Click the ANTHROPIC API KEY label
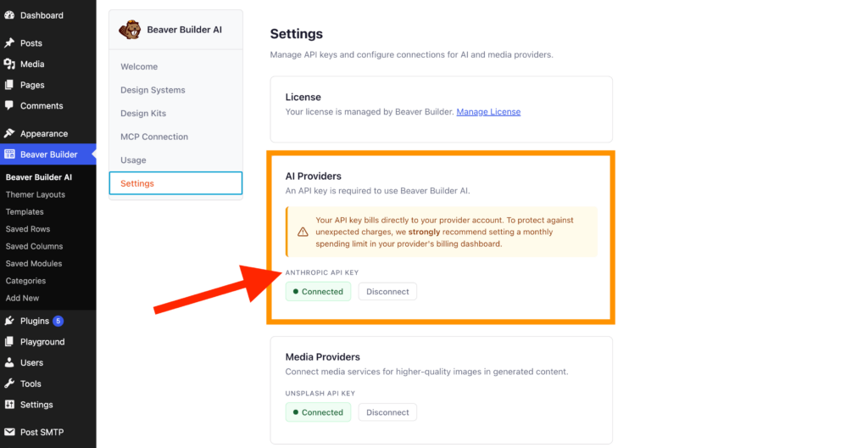 [321, 272]
